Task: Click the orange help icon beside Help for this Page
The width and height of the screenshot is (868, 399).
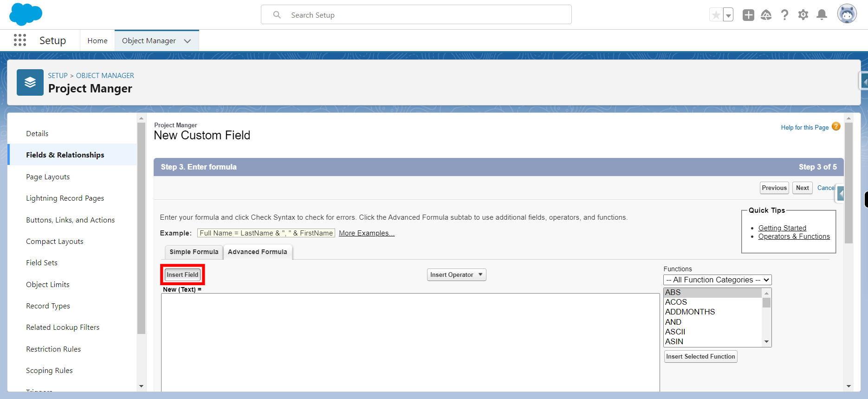Action: tap(836, 126)
